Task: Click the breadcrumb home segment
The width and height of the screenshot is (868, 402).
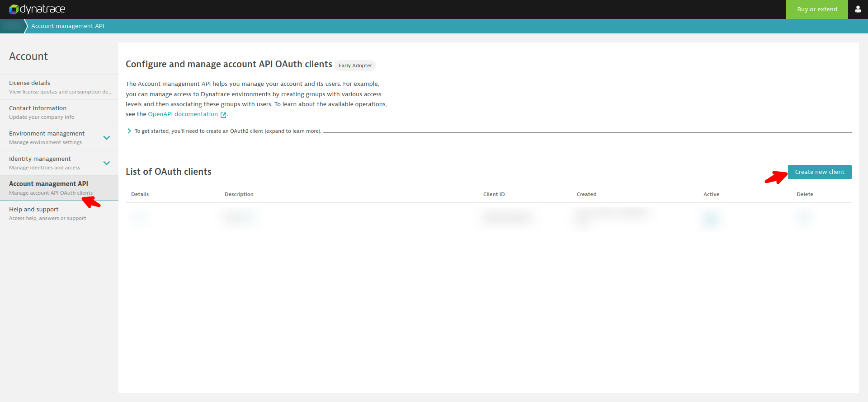Action: (x=12, y=26)
